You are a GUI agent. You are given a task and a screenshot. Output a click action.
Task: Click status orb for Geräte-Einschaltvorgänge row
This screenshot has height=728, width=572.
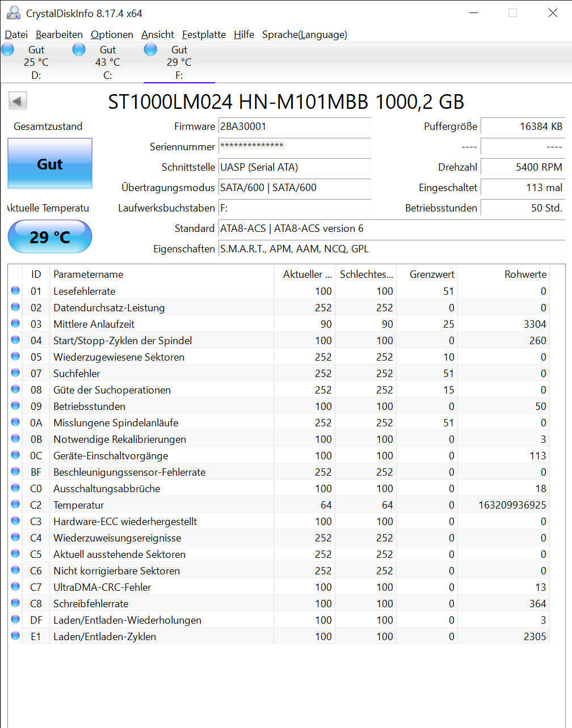pyautogui.click(x=15, y=455)
